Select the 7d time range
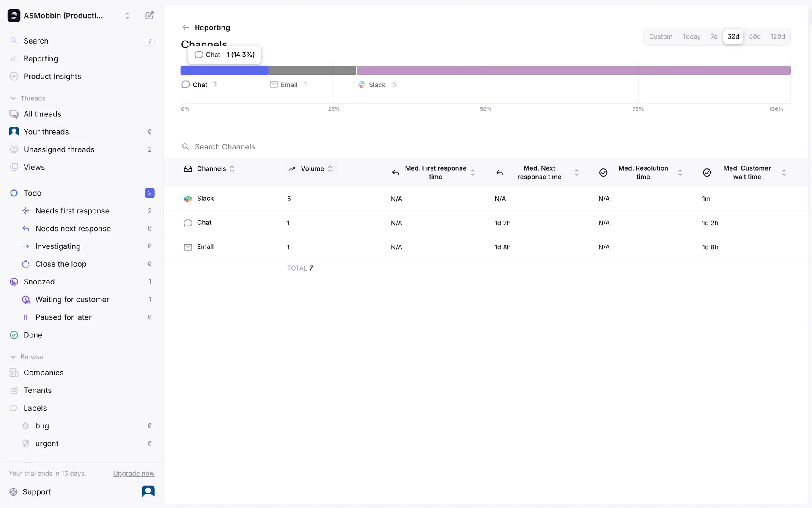812x508 pixels. click(714, 36)
